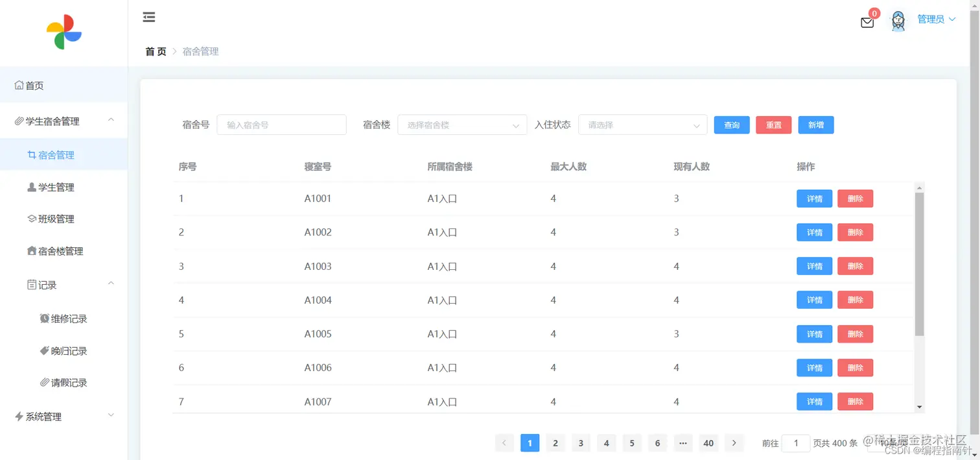This screenshot has height=460, width=980.
Task: Open the 入住状态 请选择 dropdown
Action: (643, 125)
